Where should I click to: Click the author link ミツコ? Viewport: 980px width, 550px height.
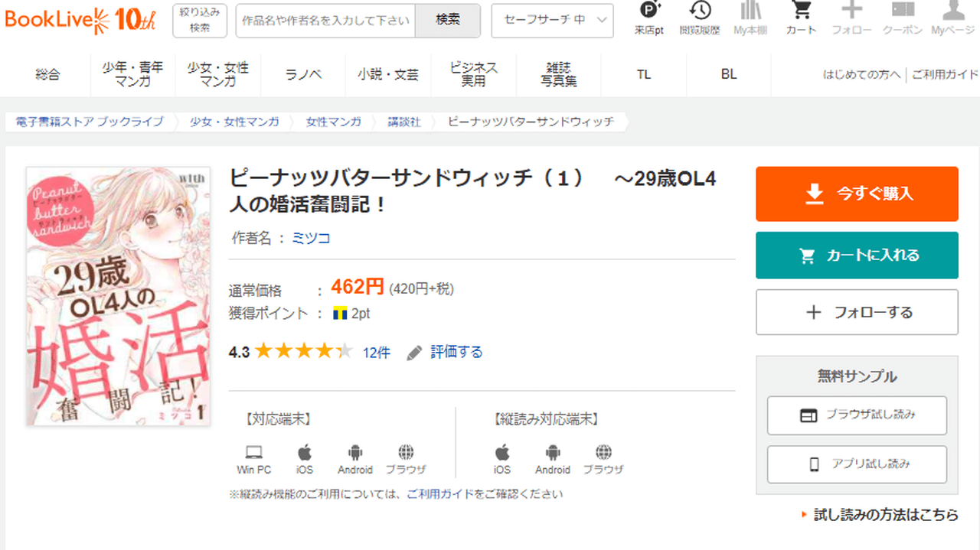pyautogui.click(x=311, y=238)
